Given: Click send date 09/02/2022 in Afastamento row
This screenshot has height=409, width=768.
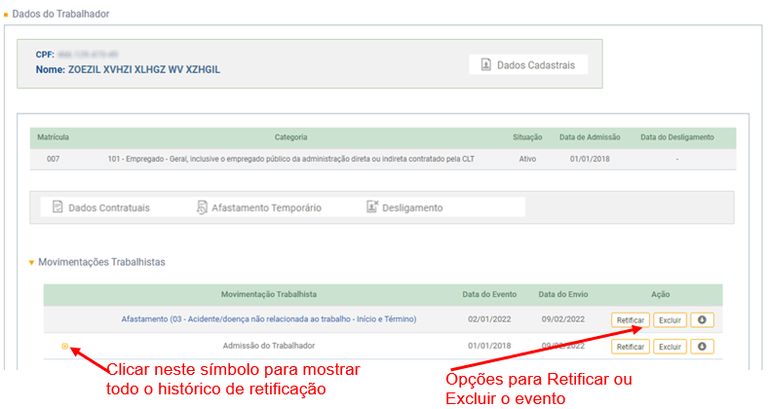Looking at the screenshot, I should click(563, 319).
